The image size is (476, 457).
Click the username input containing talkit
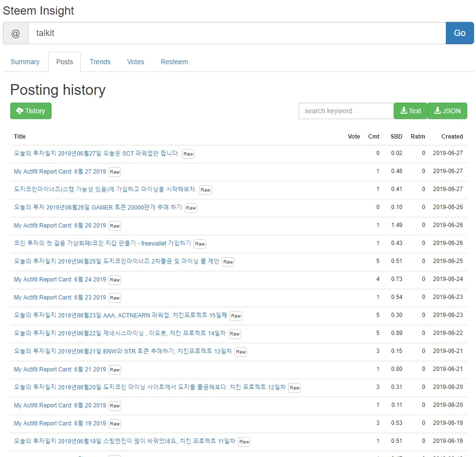coord(237,33)
